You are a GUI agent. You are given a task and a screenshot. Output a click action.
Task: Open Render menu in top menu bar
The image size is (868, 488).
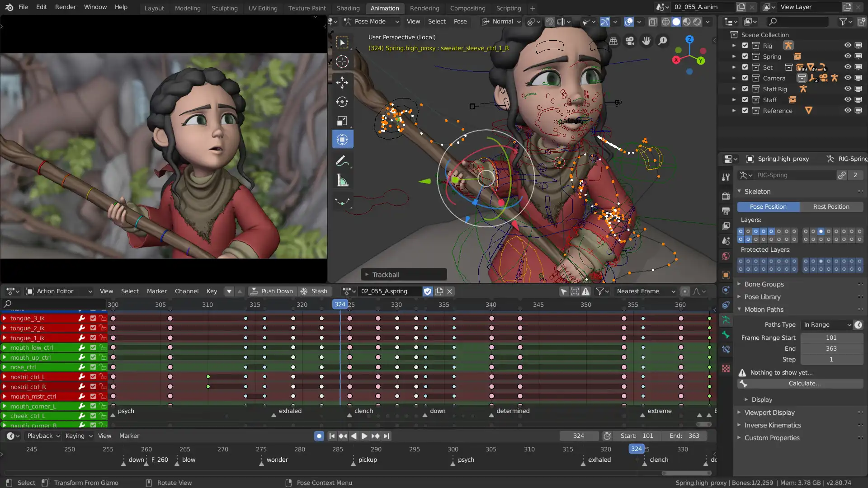tap(65, 7)
